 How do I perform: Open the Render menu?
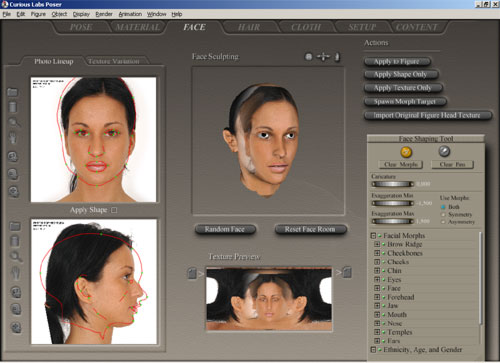click(104, 14)
